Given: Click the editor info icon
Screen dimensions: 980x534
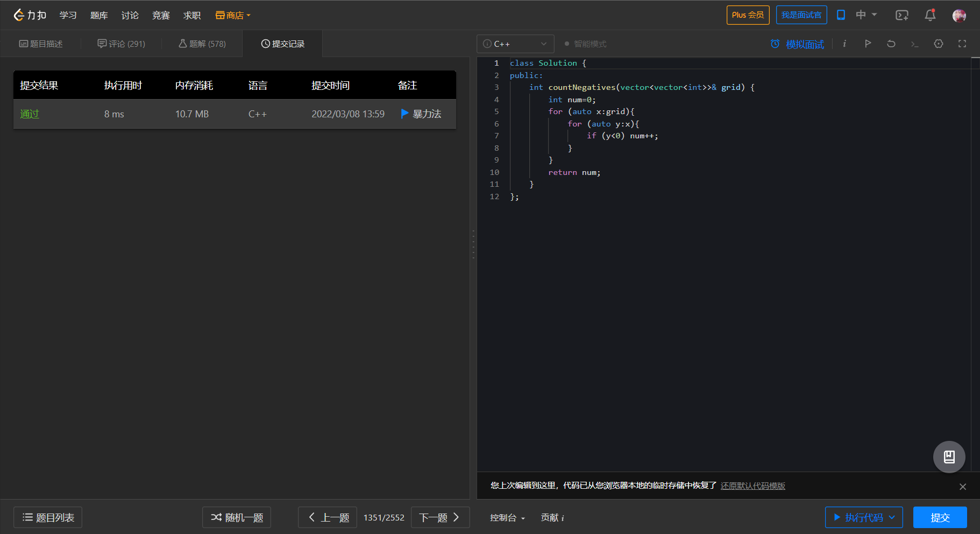Looking at the screenshot, I should (844, 44).
